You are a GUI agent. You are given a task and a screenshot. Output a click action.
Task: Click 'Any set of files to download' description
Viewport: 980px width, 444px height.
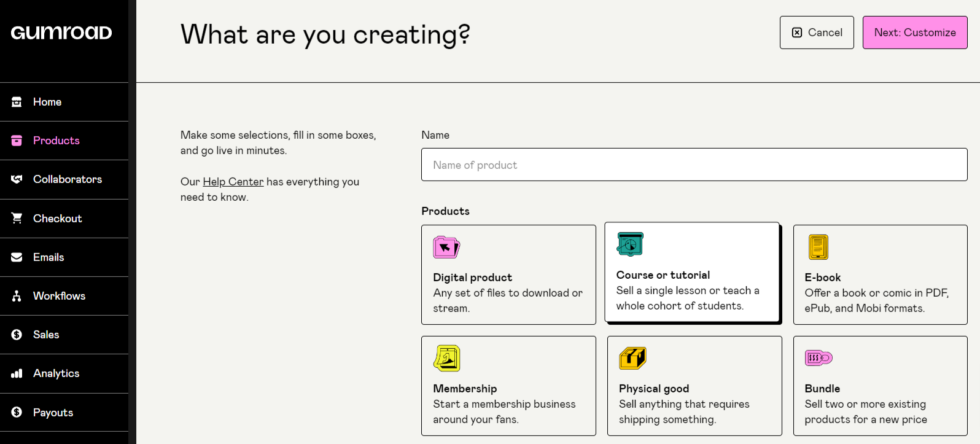(508, 300)
